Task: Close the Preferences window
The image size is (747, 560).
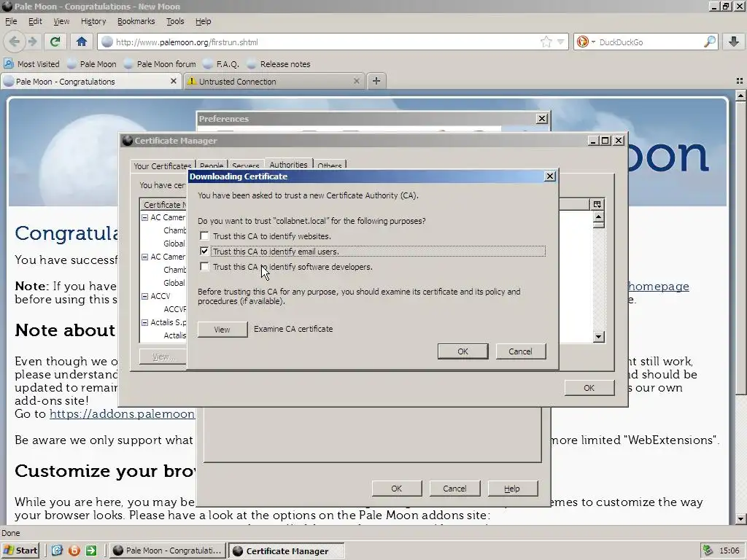Action: click(542, 119)
